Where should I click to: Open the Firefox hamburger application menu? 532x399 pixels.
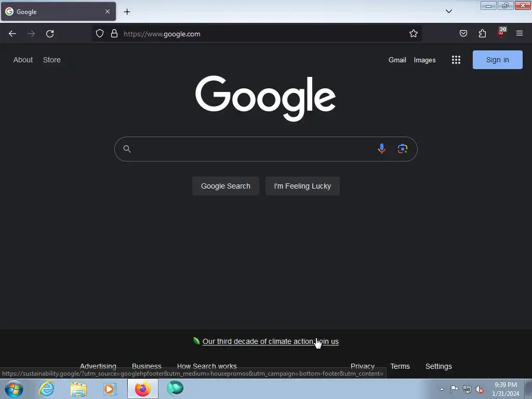click(x=520, y=34)
